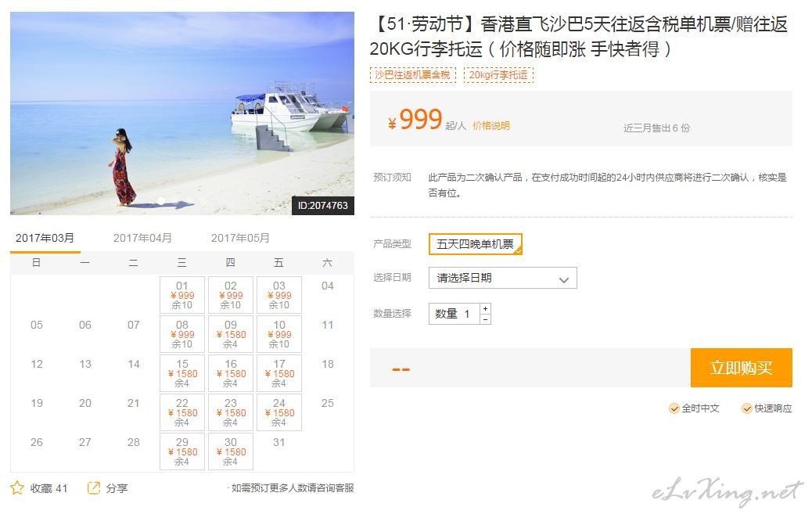Increase quantity with the plus stepper

click(x=485, y=309)
